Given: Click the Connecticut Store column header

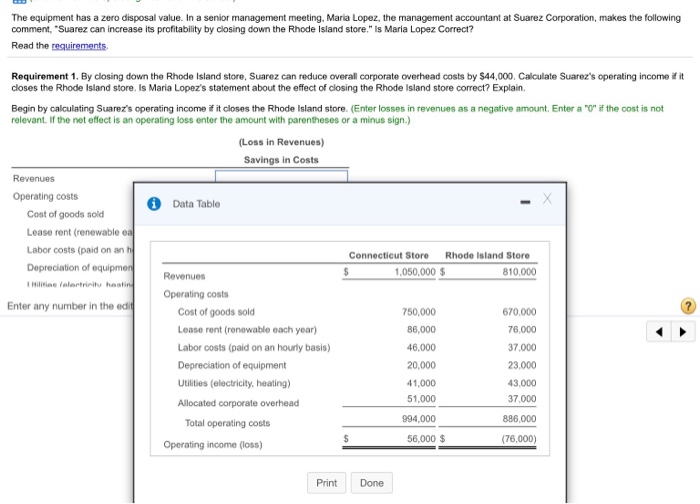Looking at the screenshot, I should point(388,255).
